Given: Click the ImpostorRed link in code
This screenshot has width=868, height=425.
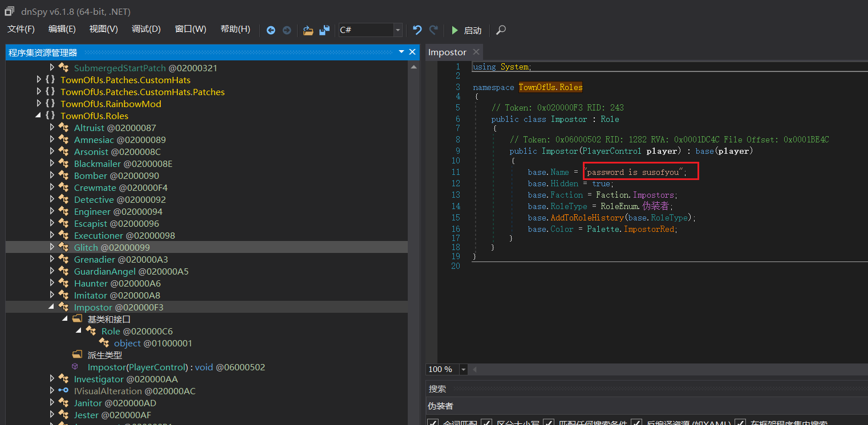Looking at the screenshot, I should tap(650, 229).
